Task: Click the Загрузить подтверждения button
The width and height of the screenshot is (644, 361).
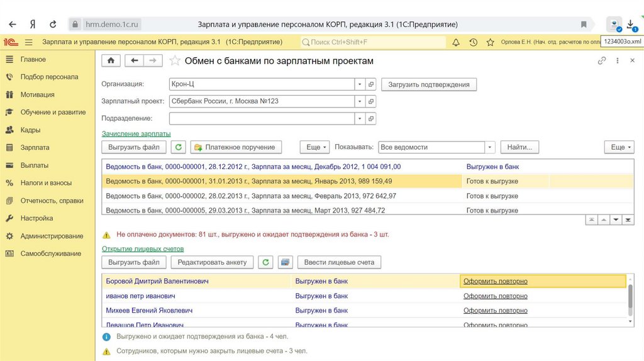Action: [430, 84]
